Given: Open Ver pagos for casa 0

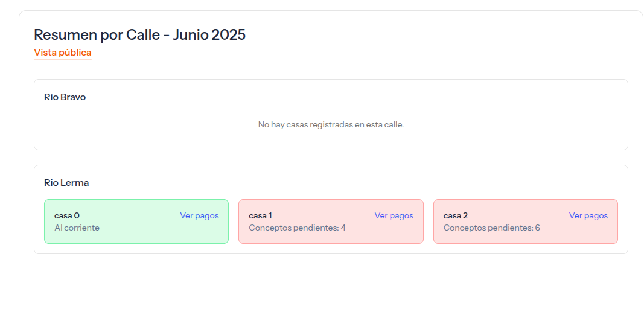Looking at the screenshot, I should point(199,215).
